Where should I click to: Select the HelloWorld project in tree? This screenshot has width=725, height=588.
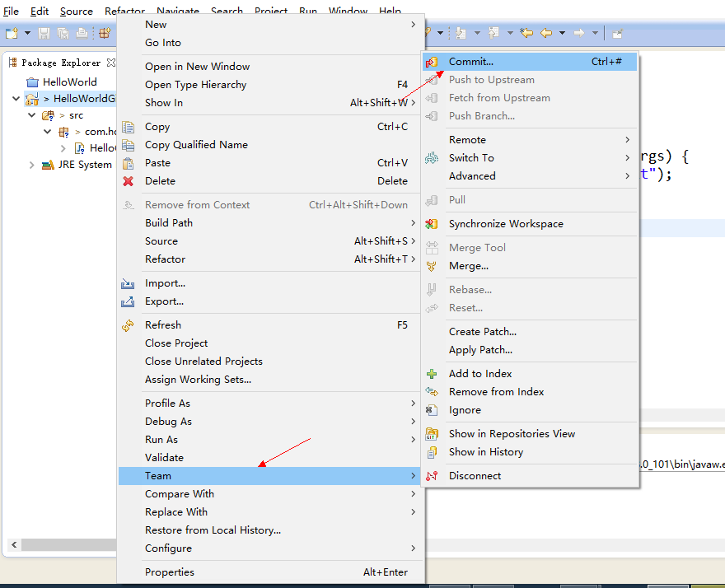[69, 82]
